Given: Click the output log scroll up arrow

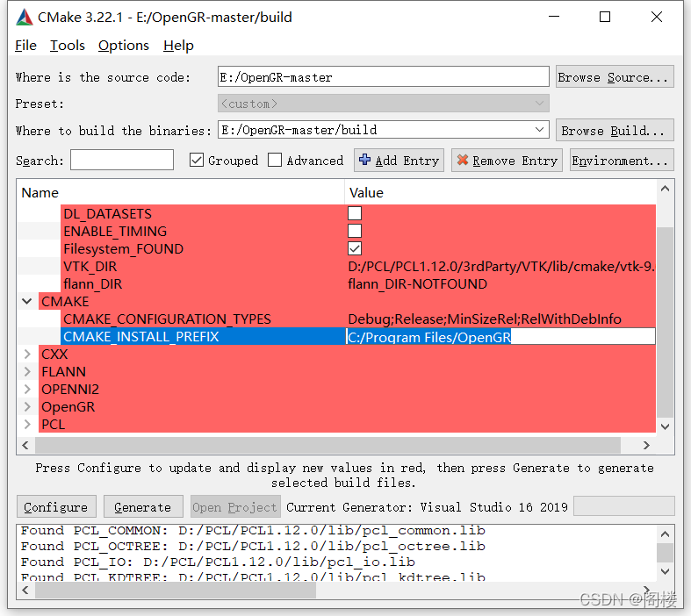Looking at the screenshot, I should 665,534.
